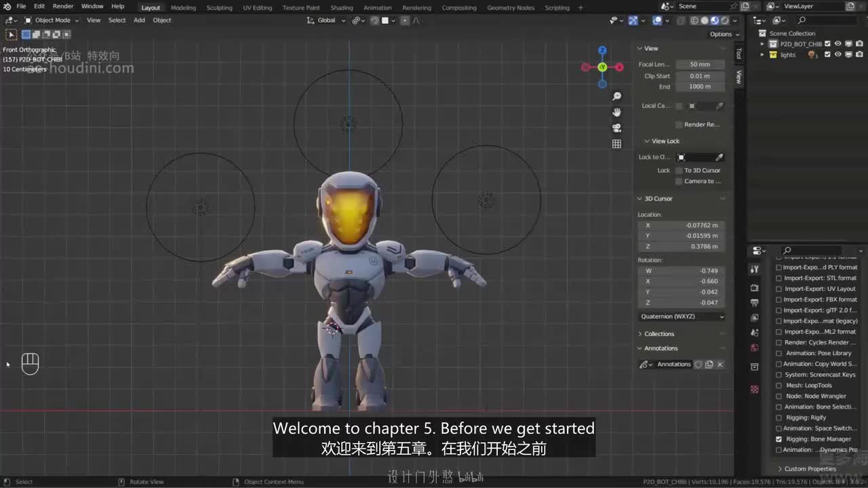The width and height of the screenshot is (868, 488).
Task: Switch perspective/orthographic grid icon
Action: click(616, 144)
